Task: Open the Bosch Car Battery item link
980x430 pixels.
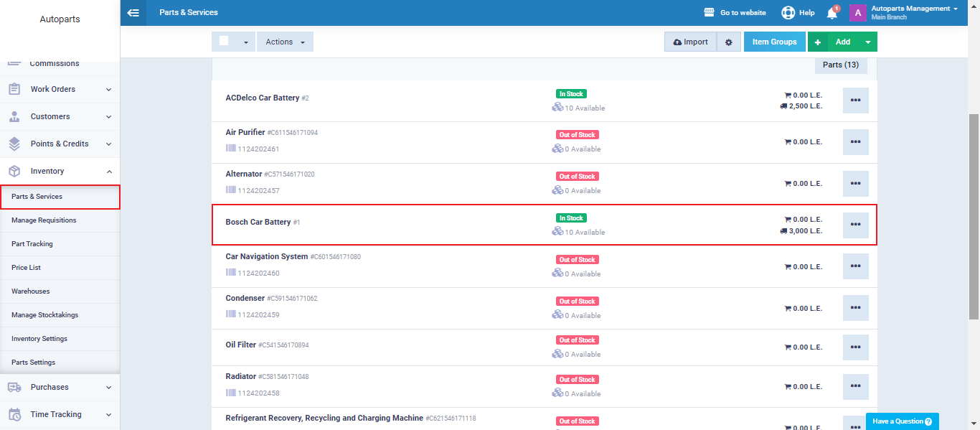Action: coord(258,223)
